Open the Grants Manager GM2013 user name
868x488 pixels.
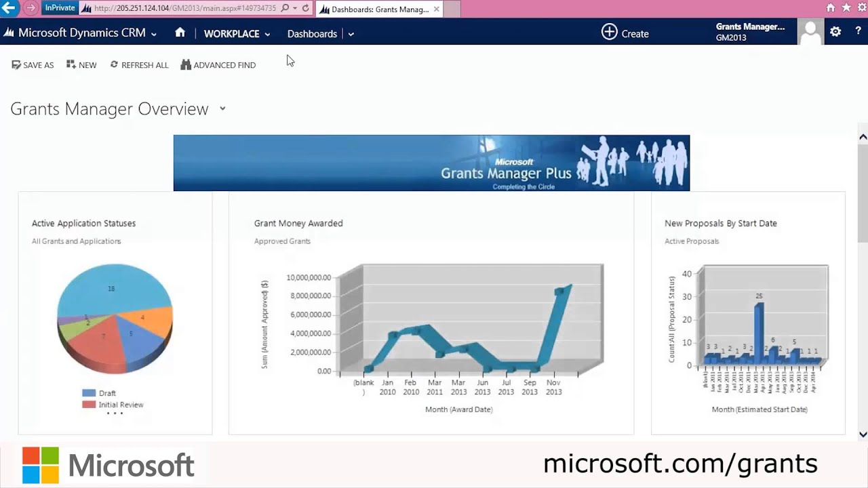750,32
